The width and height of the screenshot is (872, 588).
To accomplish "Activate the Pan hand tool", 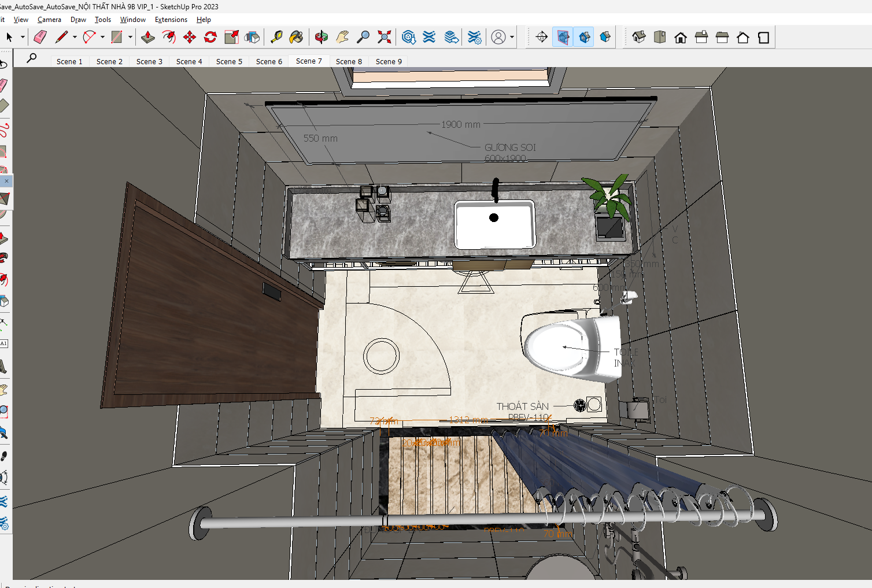I will (x=342, y=37).
